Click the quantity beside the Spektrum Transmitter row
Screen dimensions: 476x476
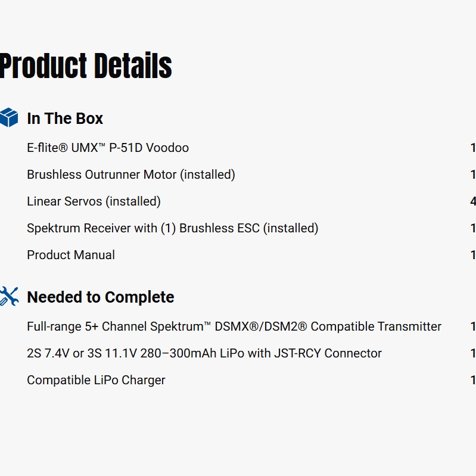pos(473,326)
